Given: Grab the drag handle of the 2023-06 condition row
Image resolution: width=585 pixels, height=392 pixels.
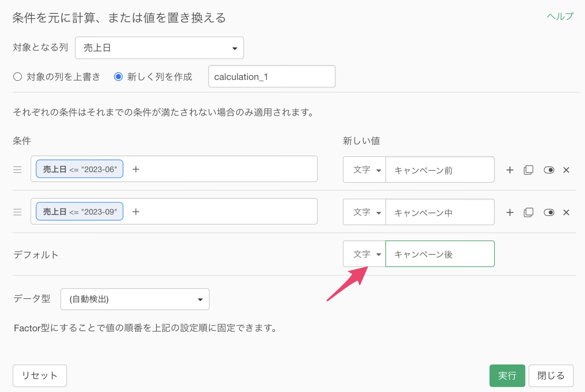Looking at the screenshot, I should pos(17,170).
